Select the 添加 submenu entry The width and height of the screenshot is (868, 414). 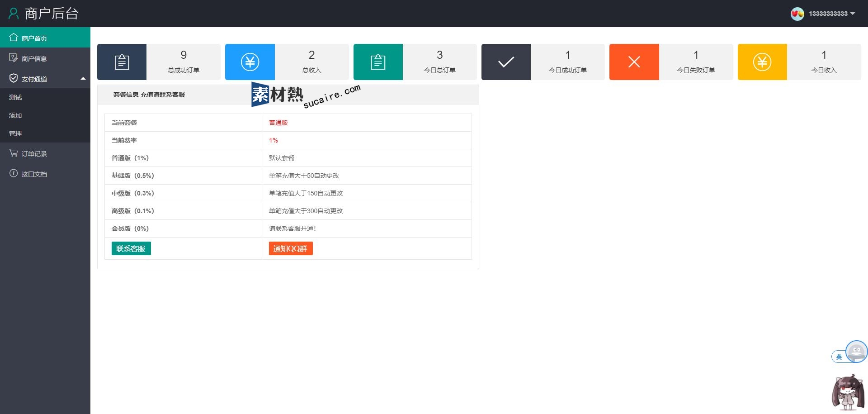tap(45, 115)
